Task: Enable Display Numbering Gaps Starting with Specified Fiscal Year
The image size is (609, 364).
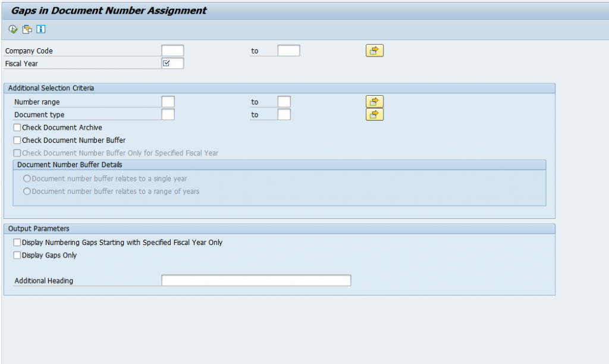Action: point(17,243)
